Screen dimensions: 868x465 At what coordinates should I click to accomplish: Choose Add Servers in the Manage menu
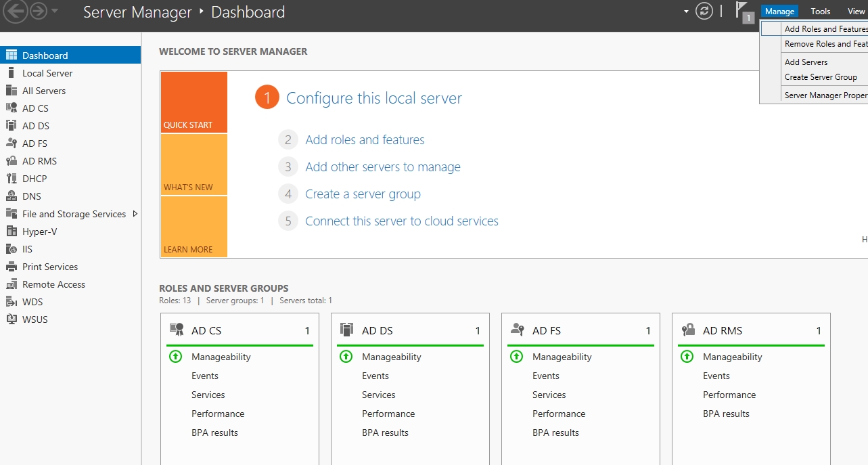(x=815, y=62)
